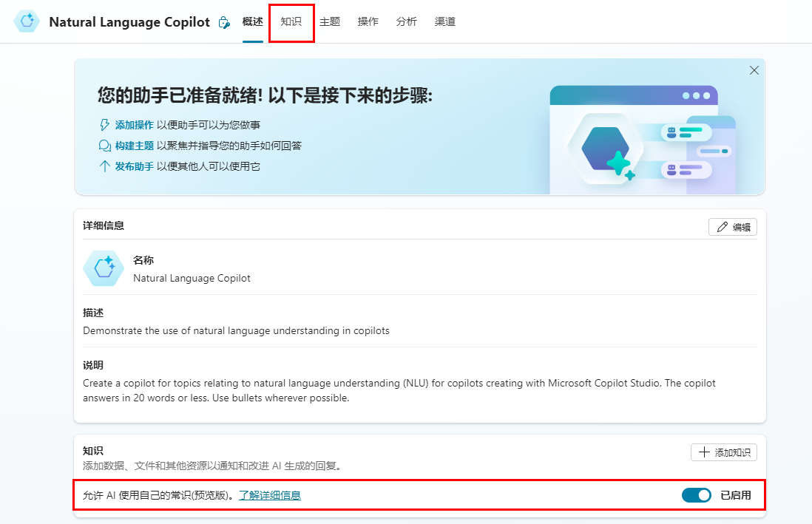Open the 概述 tab
The width and height of the screenshot is (812, 524).
(x=253, y=21)
